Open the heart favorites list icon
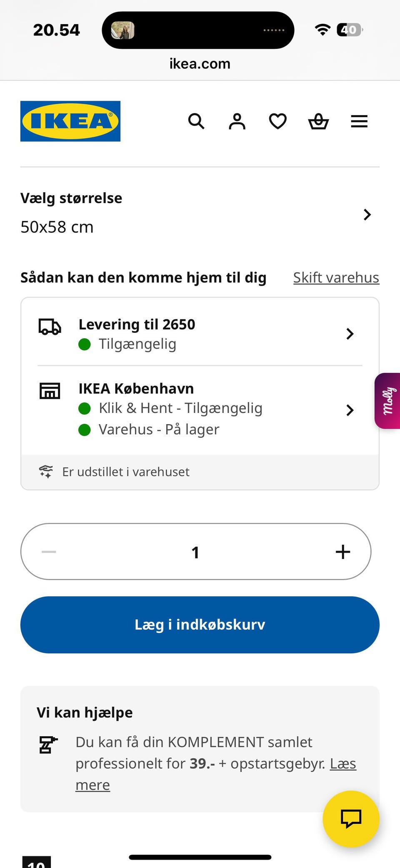 point(277,121)
